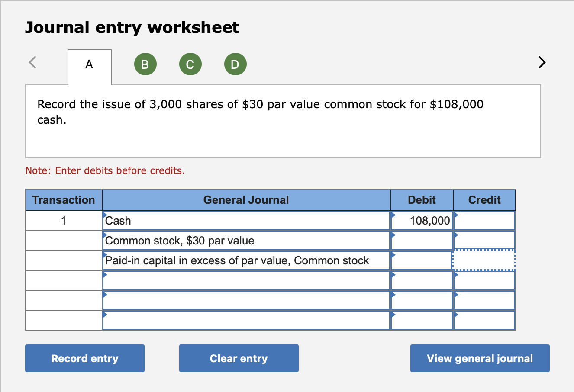
Task: Switch to entry D
Action: tap(235, 64)
